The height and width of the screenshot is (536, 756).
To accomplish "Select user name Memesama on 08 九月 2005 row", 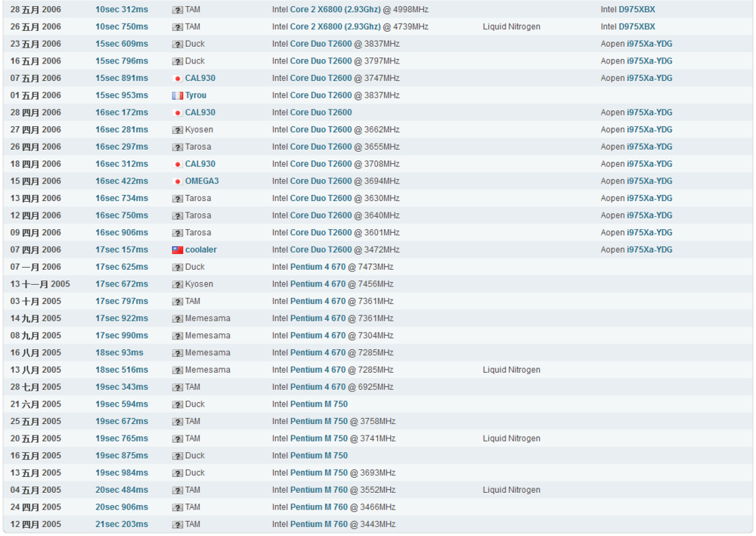I will coord(208,336).
